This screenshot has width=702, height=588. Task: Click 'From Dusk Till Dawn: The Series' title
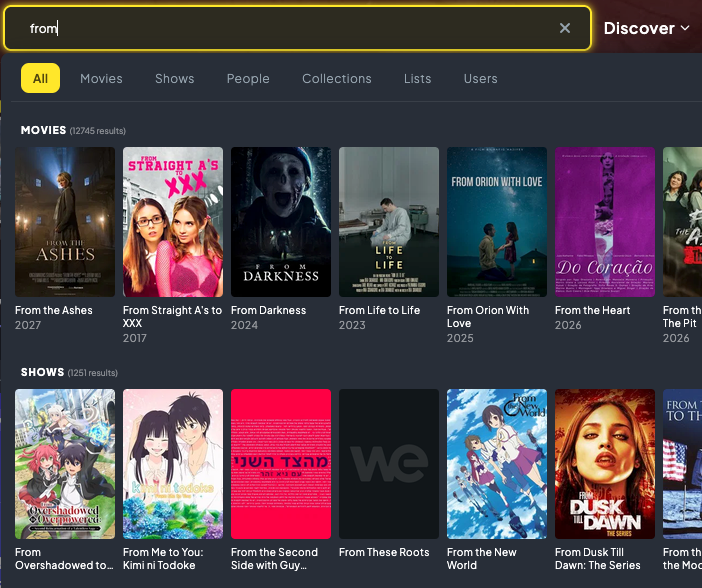(598, 558)
